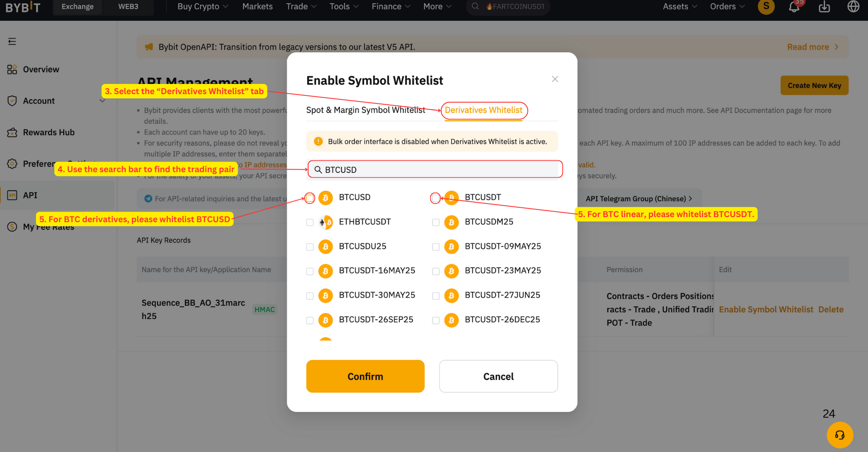Open the API sidebar item
This screenshot has height=452, width=868.
click(x=57, y=195)
